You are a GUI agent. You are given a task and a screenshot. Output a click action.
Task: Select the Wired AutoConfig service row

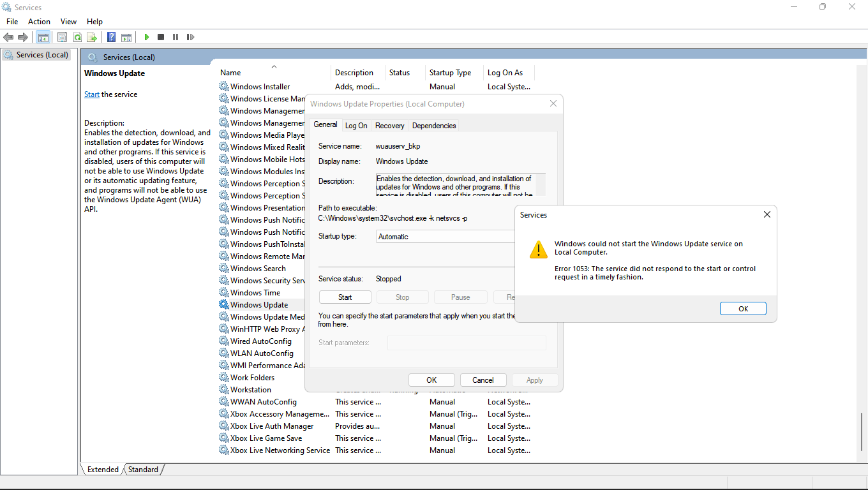click(x=262, y=341)
